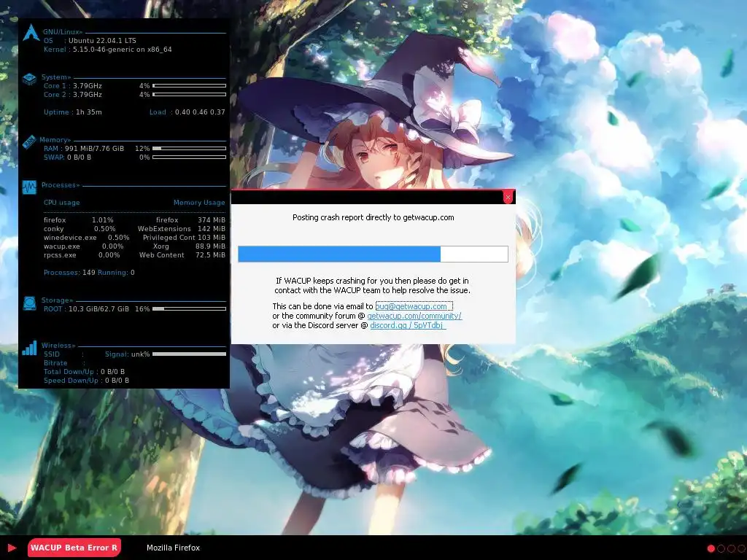The image size is (747, 560).
Task: Click the wireless Signal strength bar
Action: (189, 354)
